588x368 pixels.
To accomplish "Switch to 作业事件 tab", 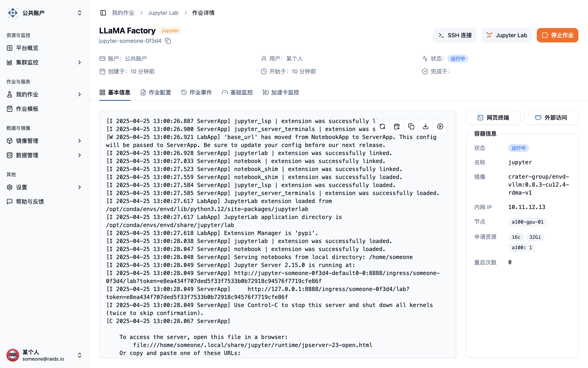I will pyautogui.click(x=196, y=92).
